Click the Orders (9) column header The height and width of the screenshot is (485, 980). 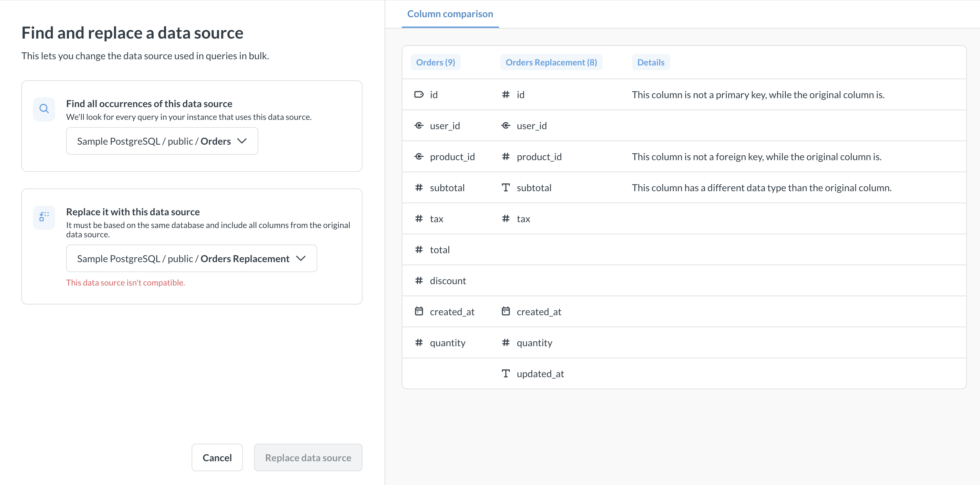[x=435, y=62]
